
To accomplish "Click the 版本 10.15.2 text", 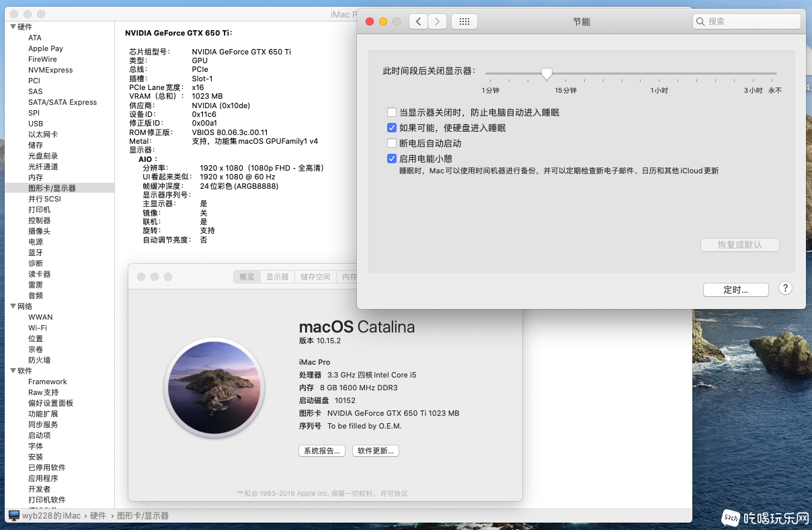I will pos(320,341).
